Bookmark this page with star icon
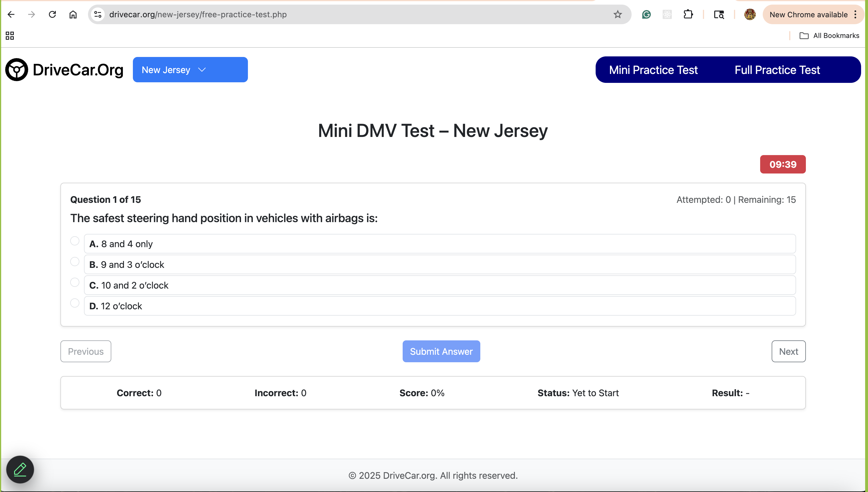The height and width of the screenshot is (492, 868). 617,15
